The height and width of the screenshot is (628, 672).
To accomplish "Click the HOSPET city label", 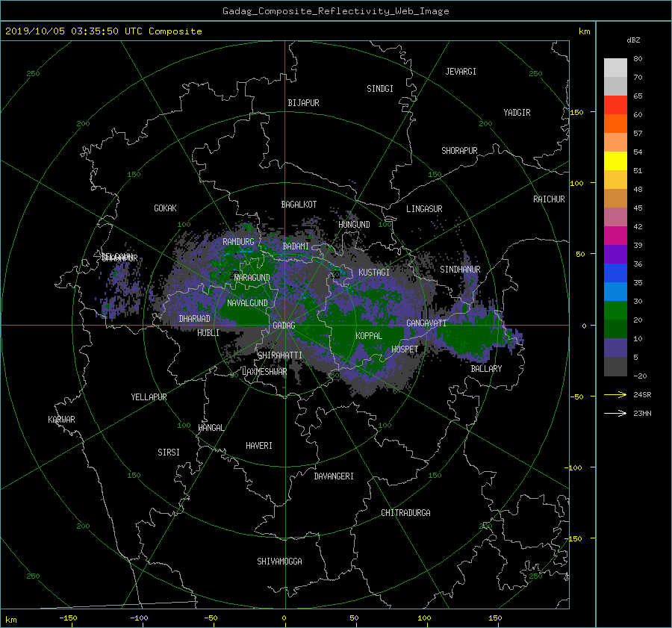I will coord(405,349).
